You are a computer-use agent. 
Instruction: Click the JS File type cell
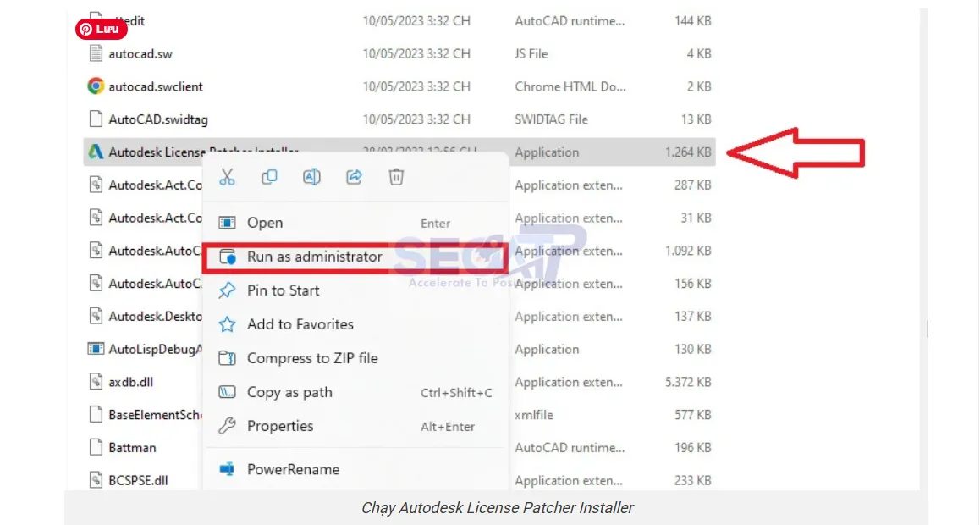coord(531,53)
